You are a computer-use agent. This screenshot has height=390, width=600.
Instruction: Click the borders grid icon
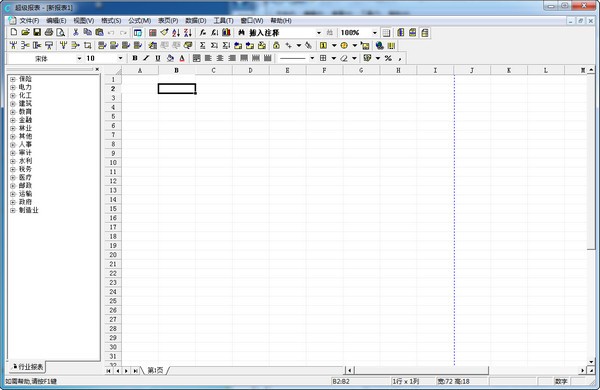pos(323,58)
